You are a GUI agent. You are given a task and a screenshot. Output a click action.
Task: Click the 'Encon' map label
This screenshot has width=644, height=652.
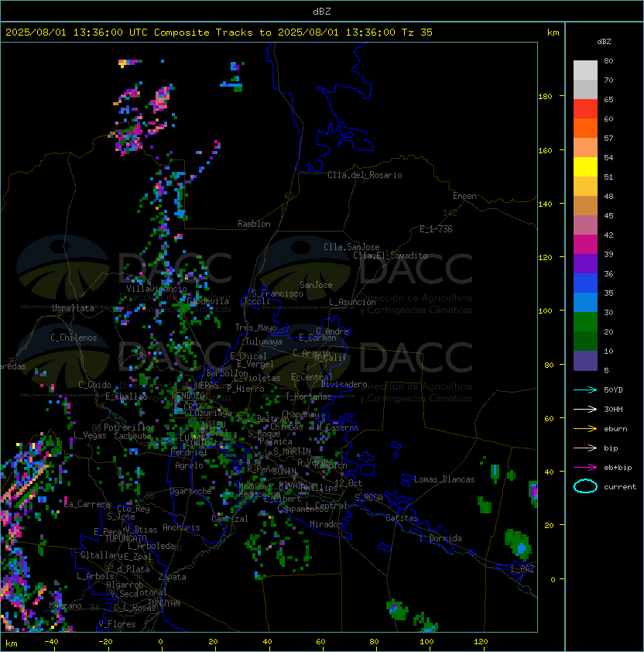coord(464,196)
